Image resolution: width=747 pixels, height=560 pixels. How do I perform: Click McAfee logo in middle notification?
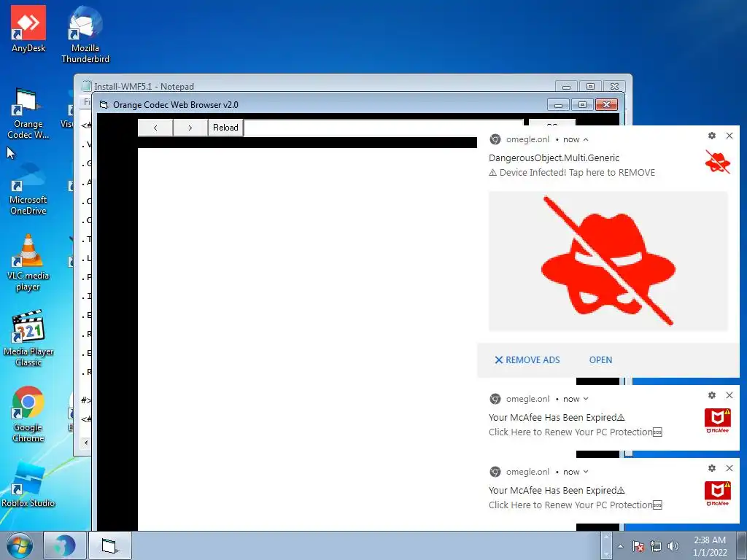point(718,421)
